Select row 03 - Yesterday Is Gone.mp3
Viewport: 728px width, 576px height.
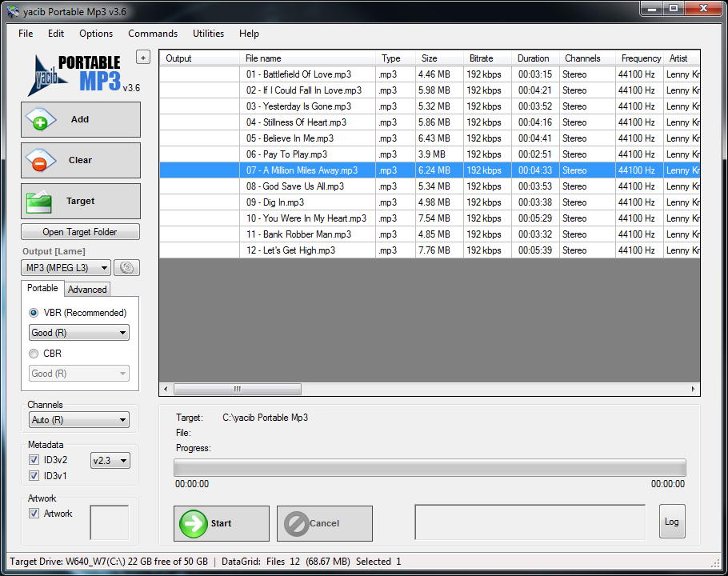pos(430,106)
